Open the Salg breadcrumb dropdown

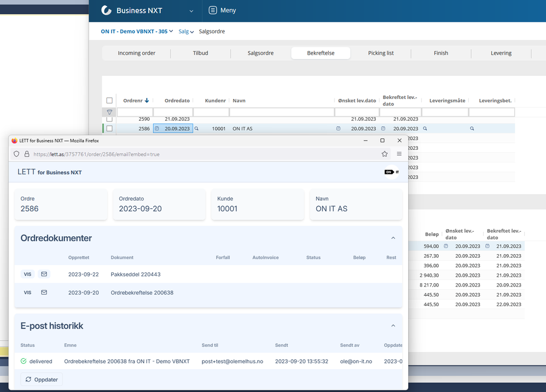point(186,31)
